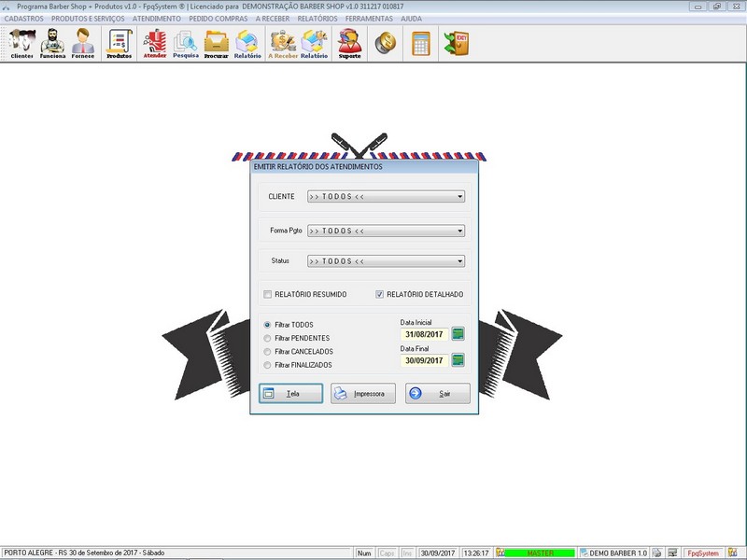This screenshot has height=560, width=747.
Task: Open the CADASTROS menu
Action: (24, 19)
